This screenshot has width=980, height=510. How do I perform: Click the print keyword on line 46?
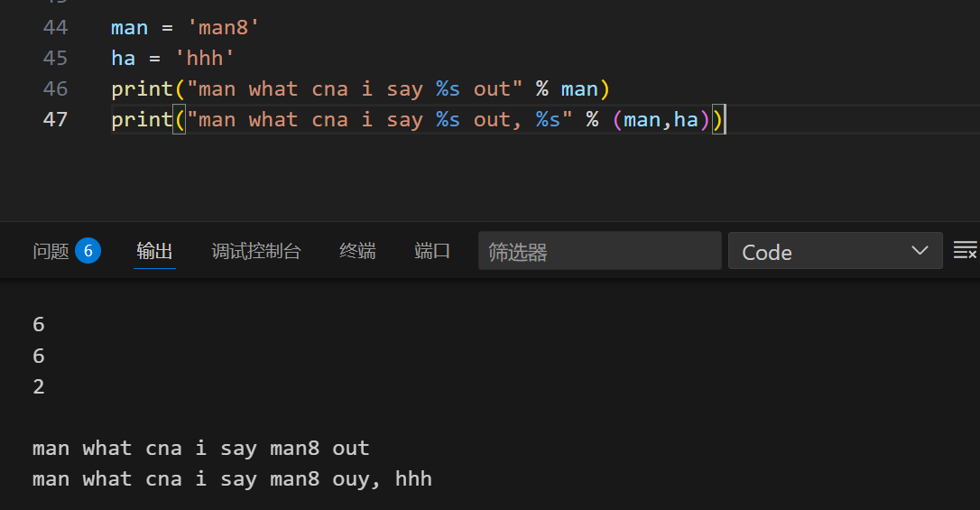[x=142, y=88]
